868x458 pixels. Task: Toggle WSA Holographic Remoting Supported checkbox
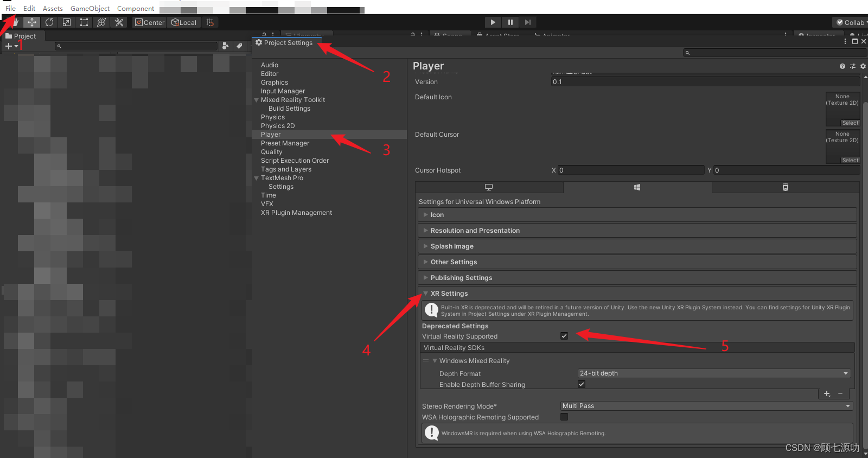coord(564,417)
